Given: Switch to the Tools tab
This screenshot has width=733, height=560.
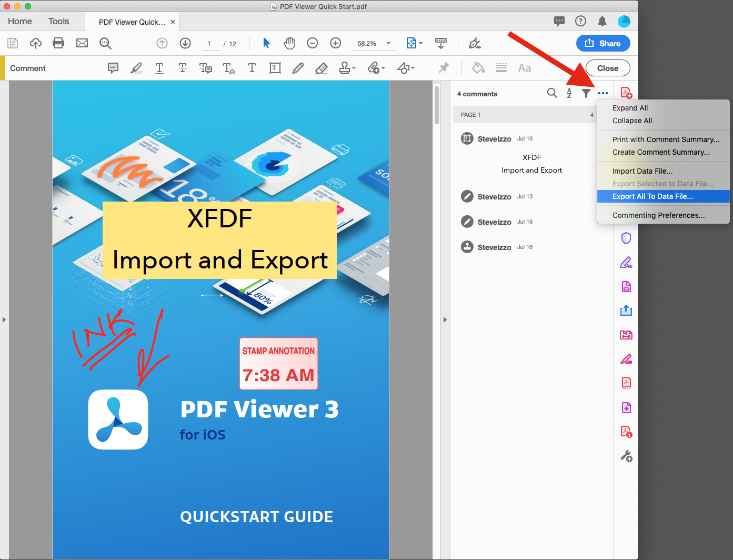Looking at the screenshot, I should tap(58, 21).
